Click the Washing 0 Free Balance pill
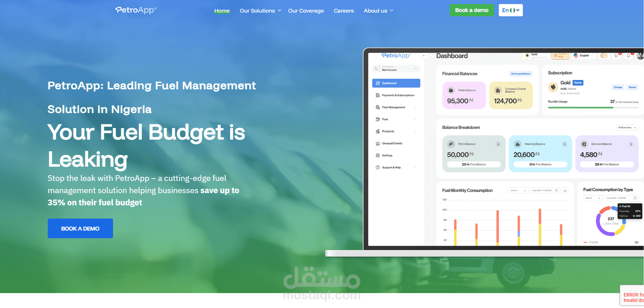 [x=540, y=164]
